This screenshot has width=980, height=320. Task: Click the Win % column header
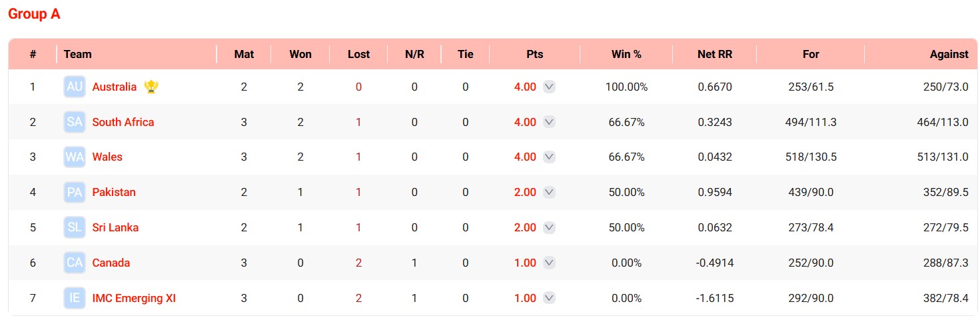pos(626,54)
